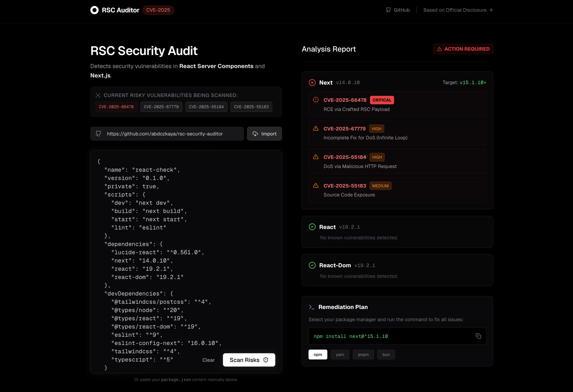Screen dimensions: 573x392
Task: Click the React-Dom card title
Action: pos(335,265)
